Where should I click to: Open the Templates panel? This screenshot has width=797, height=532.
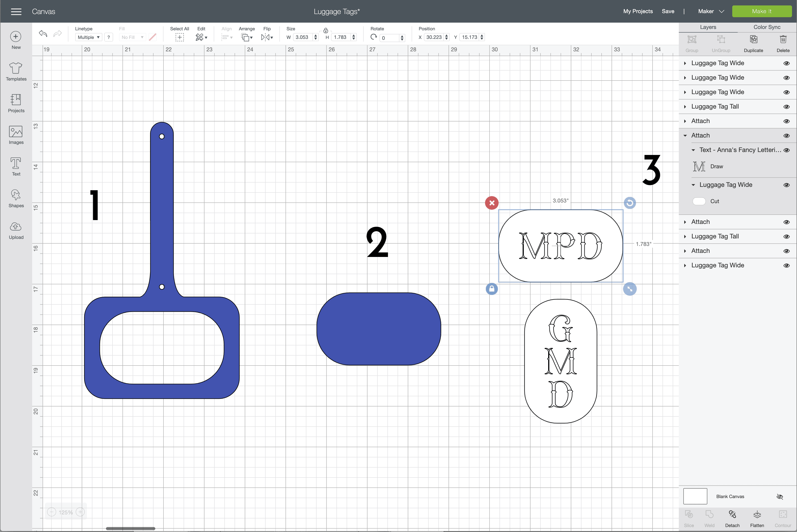pos(16,71)
